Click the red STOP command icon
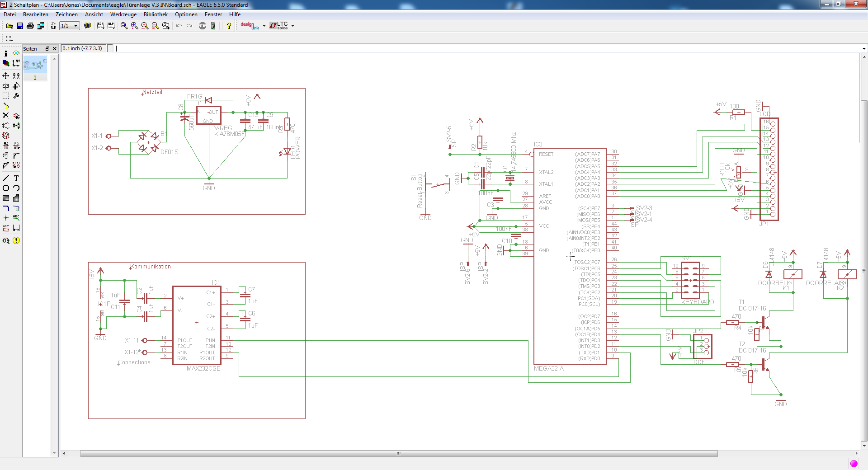The width and height of the screenshot is (868, 470). (203, 26)
